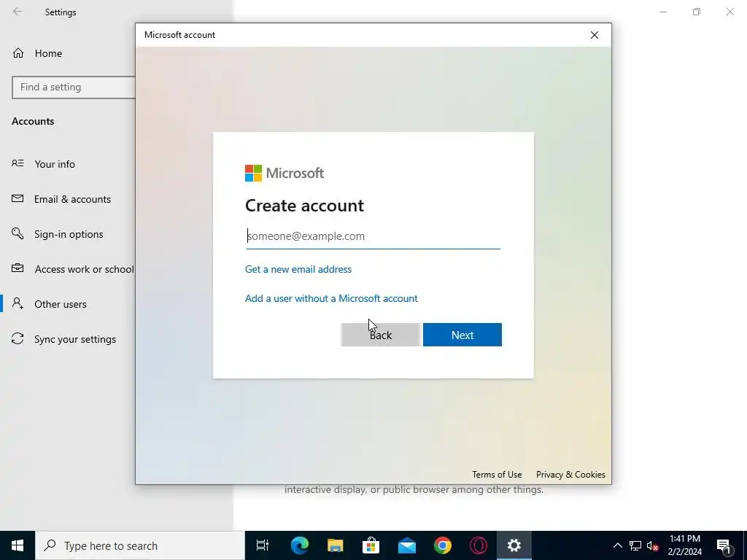Click the muted volume tray icon
The height and width of the screenshot is (560, 747).
pos(652,545)
